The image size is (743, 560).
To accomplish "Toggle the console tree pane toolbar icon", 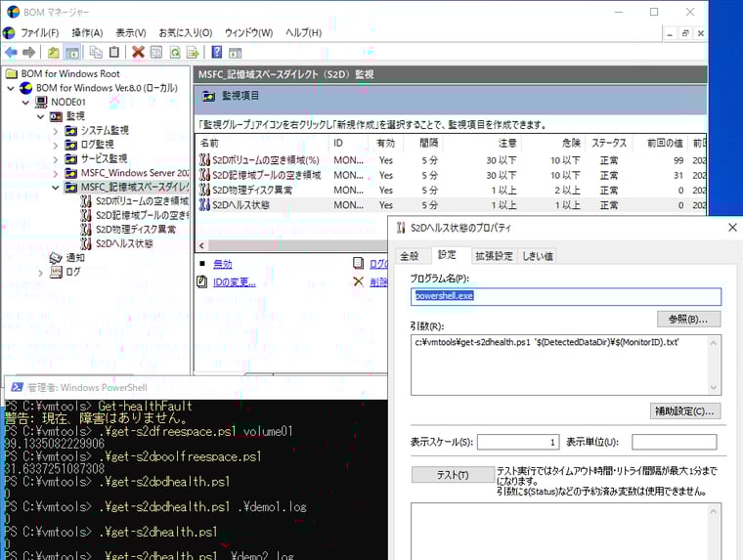I will point(72,52).
